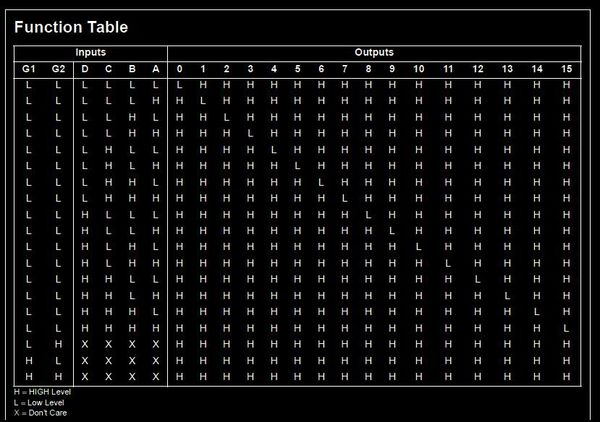Select output column header 10
Image resolution: width=600 pixels, height=422 pixels.
419,69
